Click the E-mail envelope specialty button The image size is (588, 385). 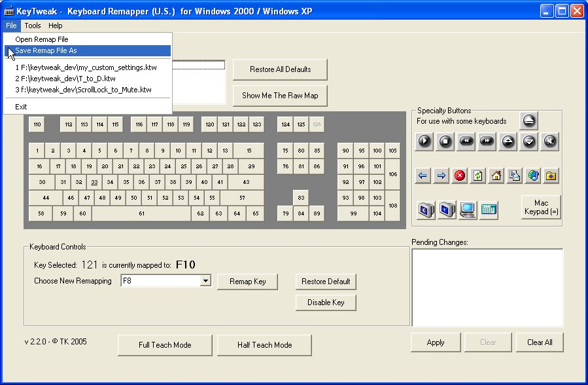coord(515,175)
